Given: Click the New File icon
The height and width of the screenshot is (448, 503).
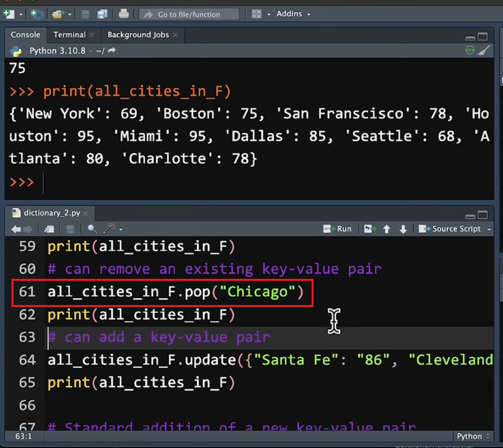Looking at the screenshot, I should 8,14.
